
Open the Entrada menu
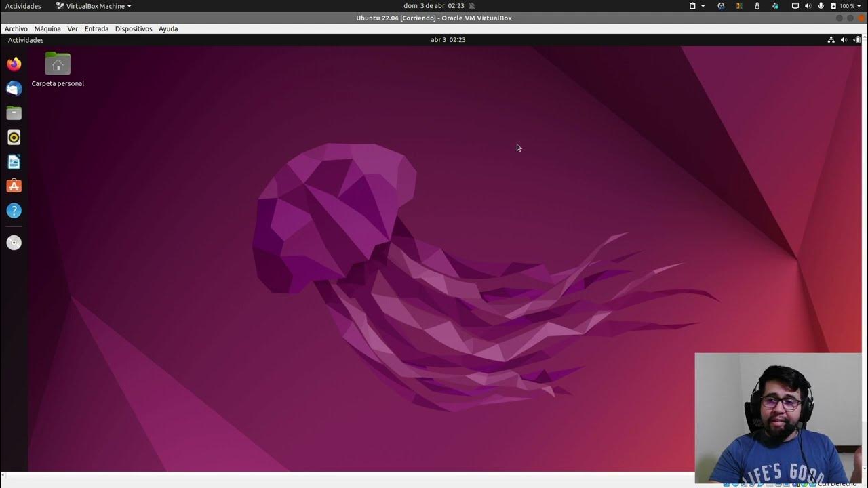pyautogui.click(x=96, y=29)
